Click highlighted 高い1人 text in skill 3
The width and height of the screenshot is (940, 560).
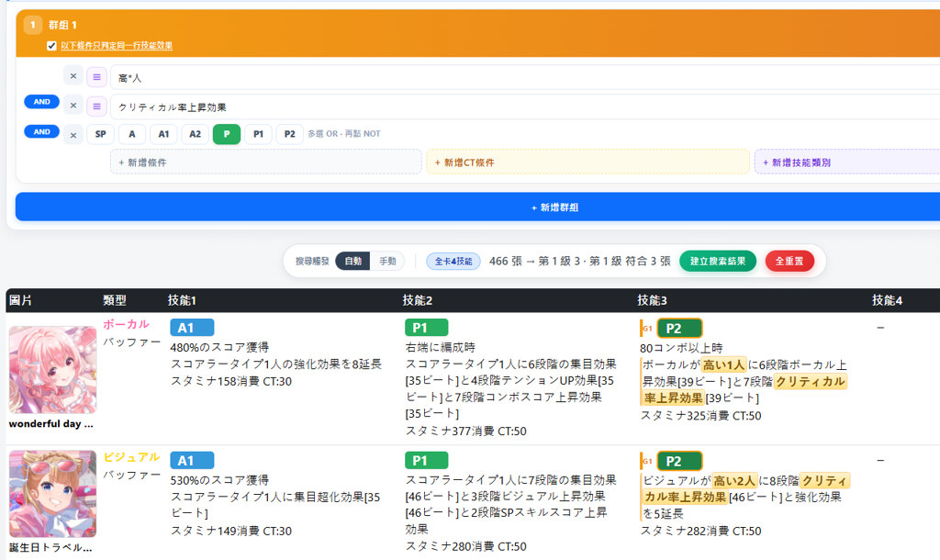pyautogui.click(x=723, y=364)
